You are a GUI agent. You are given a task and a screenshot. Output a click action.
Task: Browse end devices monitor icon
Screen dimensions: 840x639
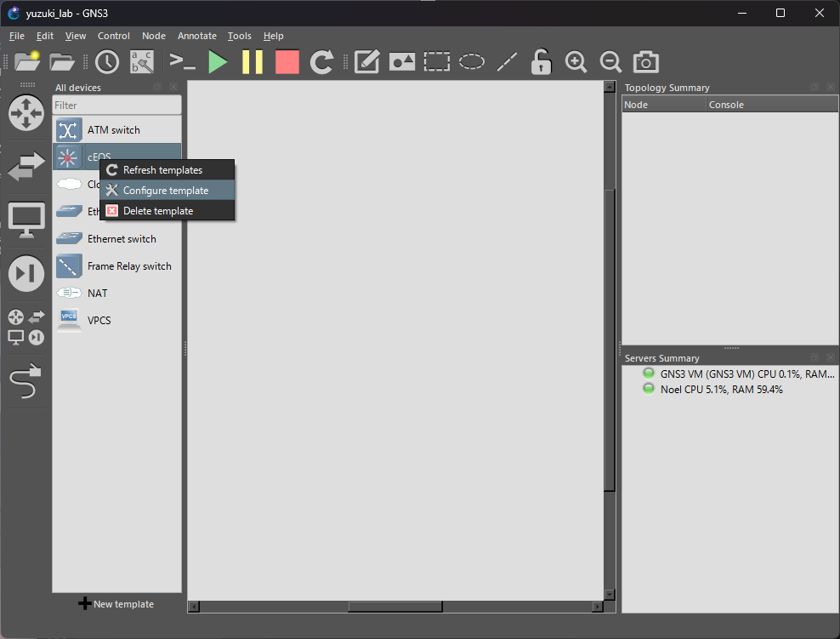[26, 220]
